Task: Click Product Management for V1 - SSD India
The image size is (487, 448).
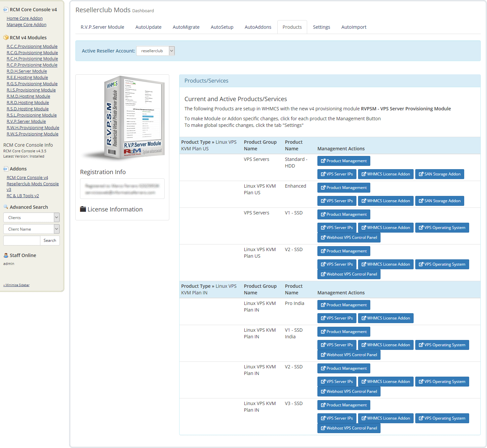Action: (344, 332)
